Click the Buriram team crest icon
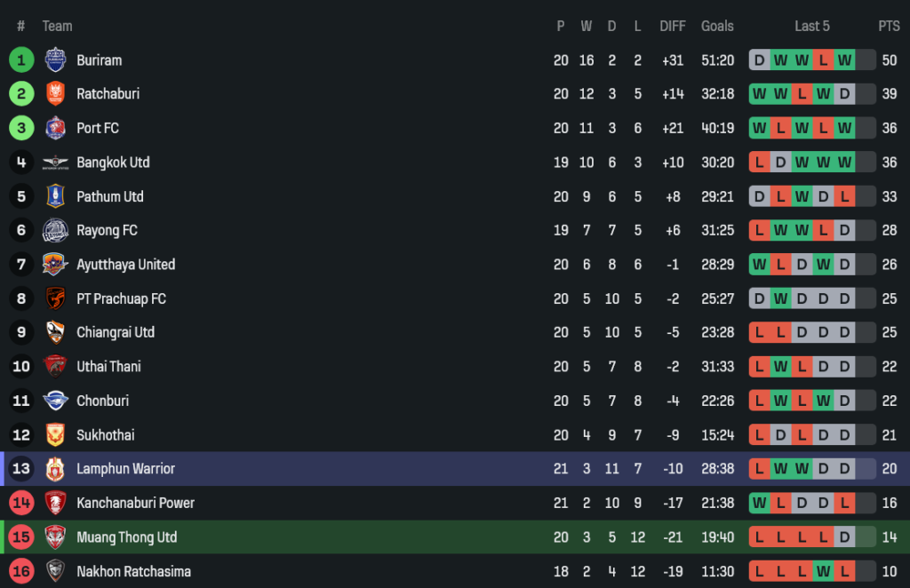The height and width of the screenshot is (588, 910). 55,60
